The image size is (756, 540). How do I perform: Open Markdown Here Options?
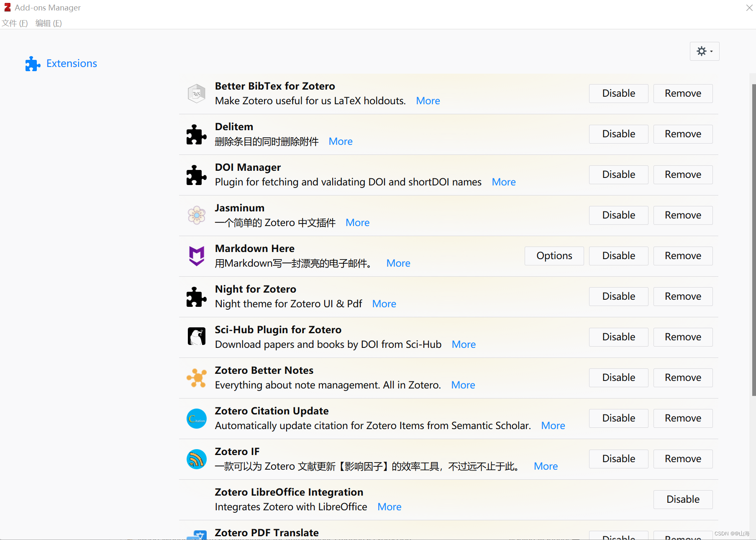[x=554, y=256]
